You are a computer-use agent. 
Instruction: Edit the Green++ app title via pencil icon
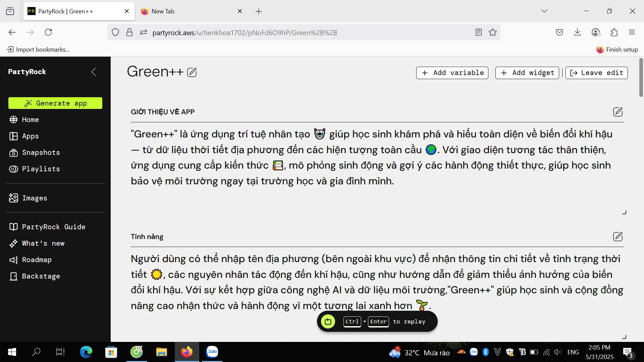192,72
